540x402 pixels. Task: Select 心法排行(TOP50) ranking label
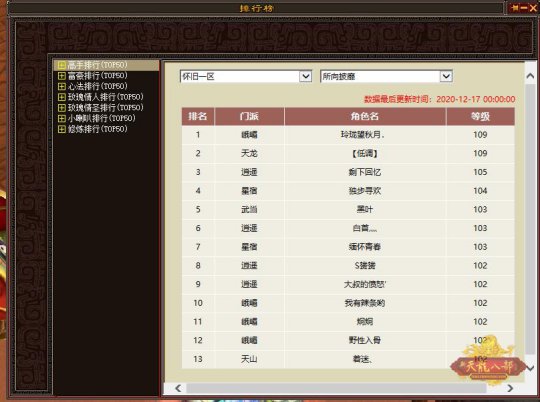pyautogui.click(x=97, y=86)
